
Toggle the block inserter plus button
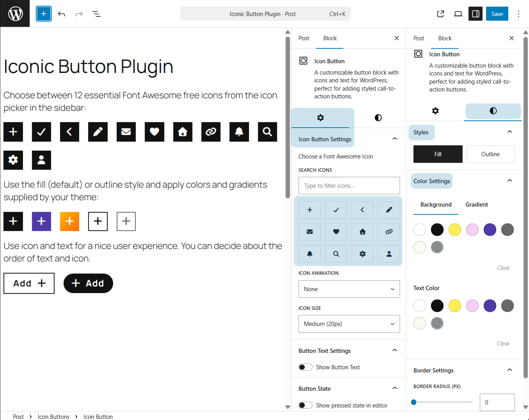pyautogui.click(x=44, y=14)
